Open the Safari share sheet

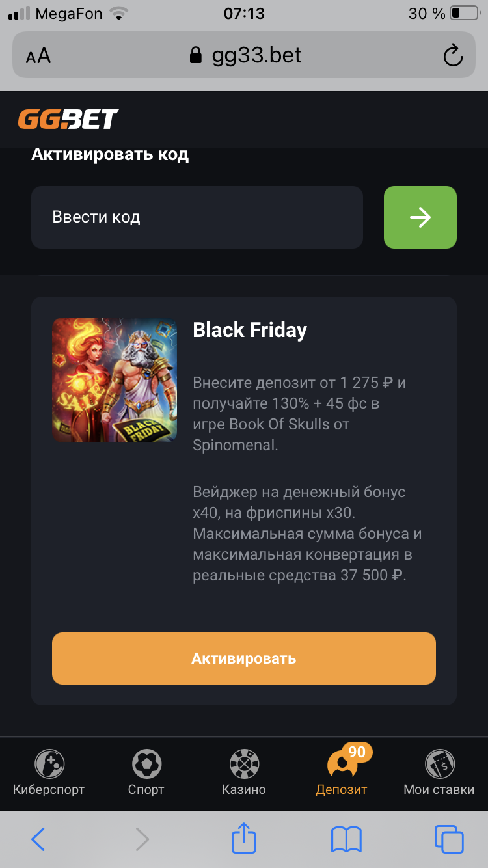click(244, 837)
